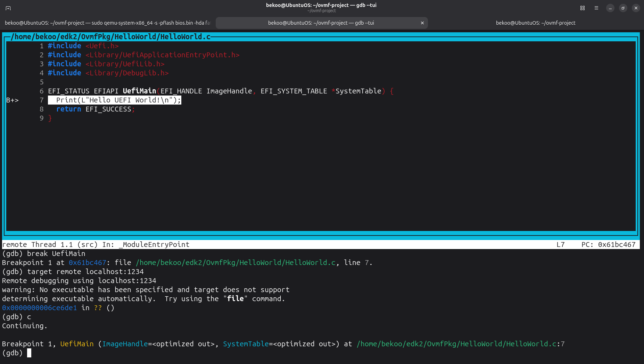Image resolution: width=644 pixels, height=364 pixels.
Task: Focus the final gdb prompt cursor
Action: click(29, 353)
